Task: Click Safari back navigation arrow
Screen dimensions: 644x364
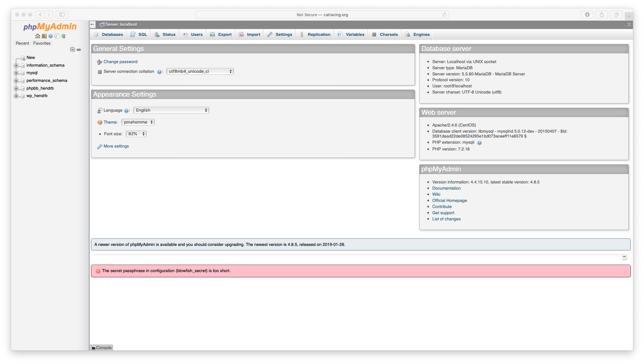Action: [40, 15]
